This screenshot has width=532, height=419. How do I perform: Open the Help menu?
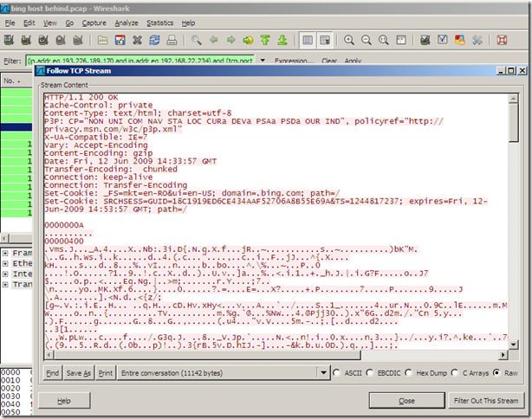[x=188, y=23]
